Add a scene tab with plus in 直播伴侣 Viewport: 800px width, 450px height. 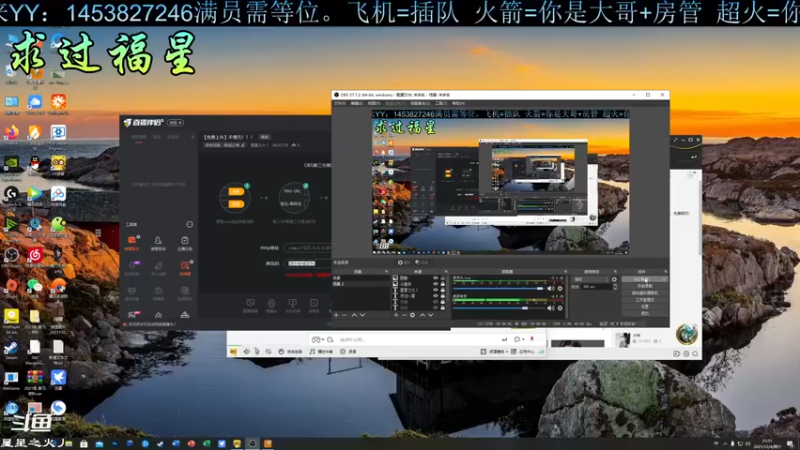193,137
